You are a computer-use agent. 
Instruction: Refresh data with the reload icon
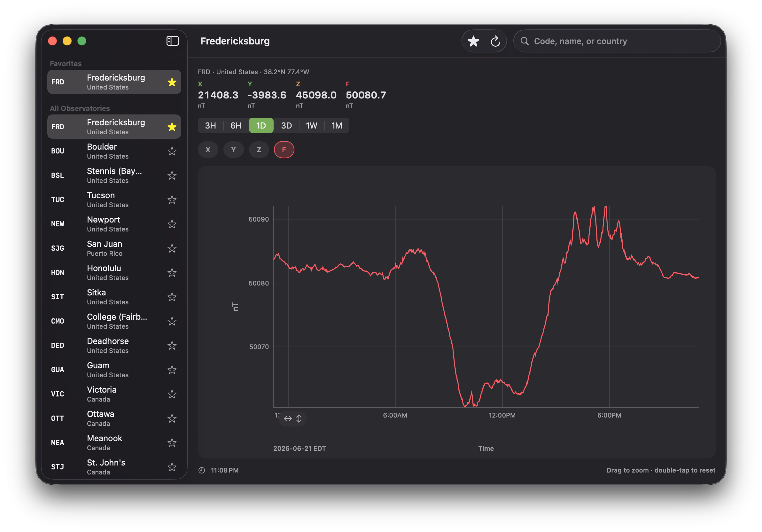(x=495, y=41)
